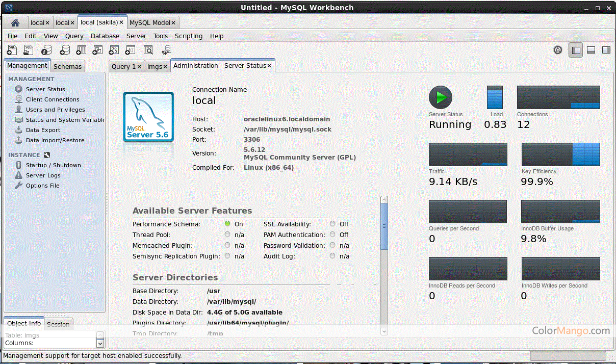Create a new view icon
Screen dimensions: 616x364
[97, 50]
